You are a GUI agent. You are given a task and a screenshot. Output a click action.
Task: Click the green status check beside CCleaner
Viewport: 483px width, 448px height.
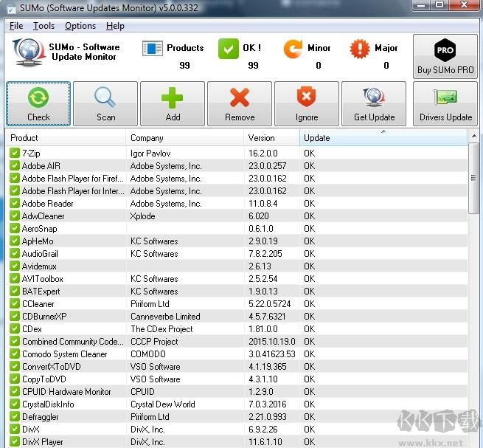[15, 303]
